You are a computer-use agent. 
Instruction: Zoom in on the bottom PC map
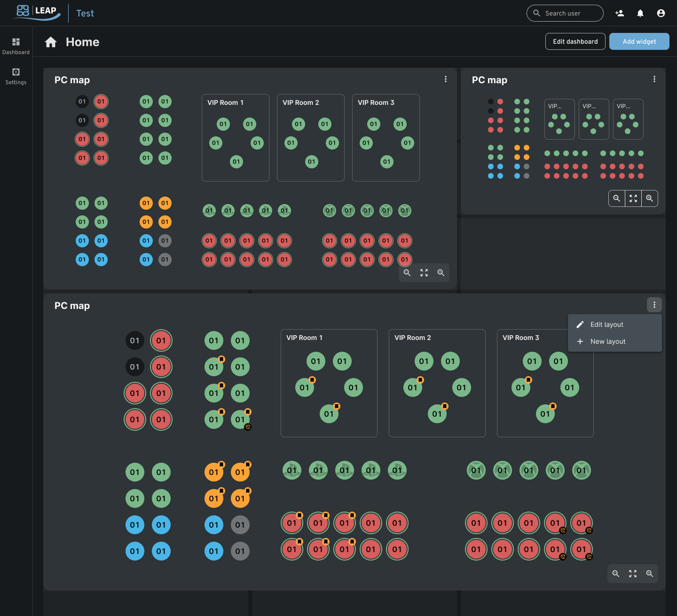click(x=650, y=574)
